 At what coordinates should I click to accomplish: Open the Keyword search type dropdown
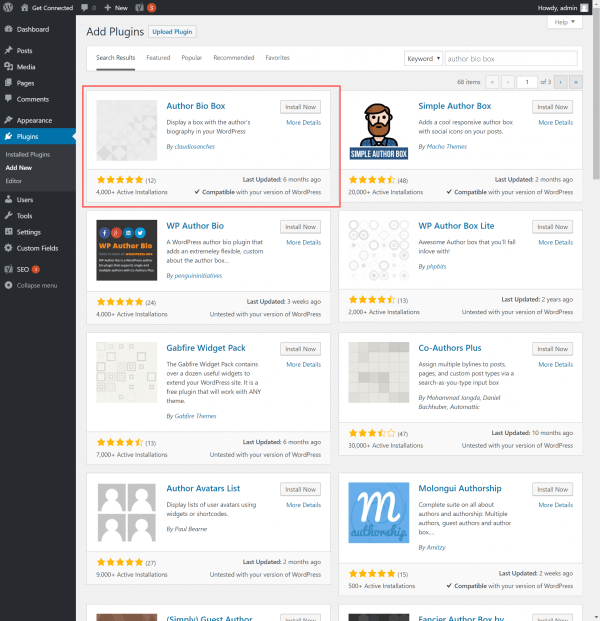(x=421, y=58)
